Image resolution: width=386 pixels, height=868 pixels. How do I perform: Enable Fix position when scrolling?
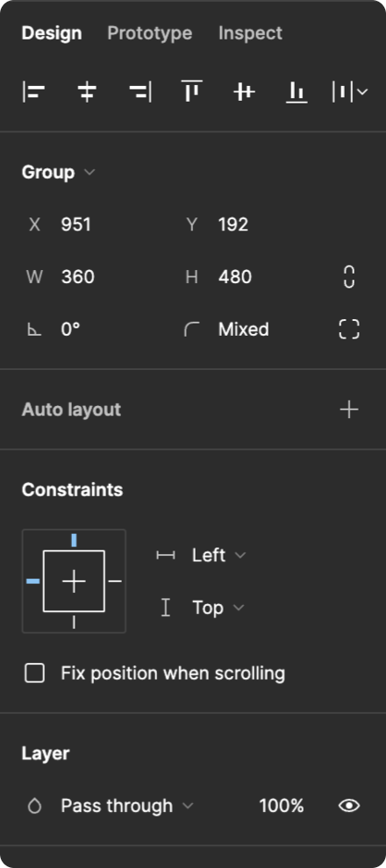tap(34, 673)
